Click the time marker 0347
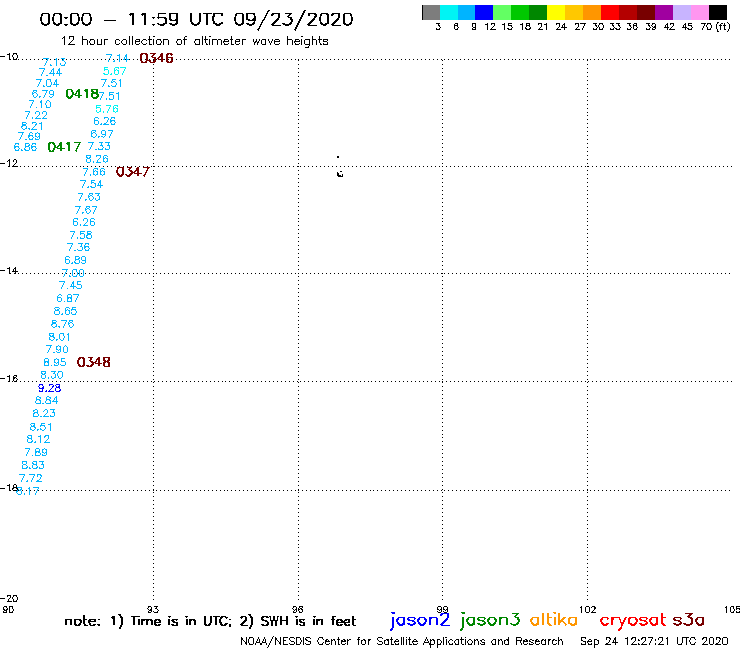 (133, 172)
